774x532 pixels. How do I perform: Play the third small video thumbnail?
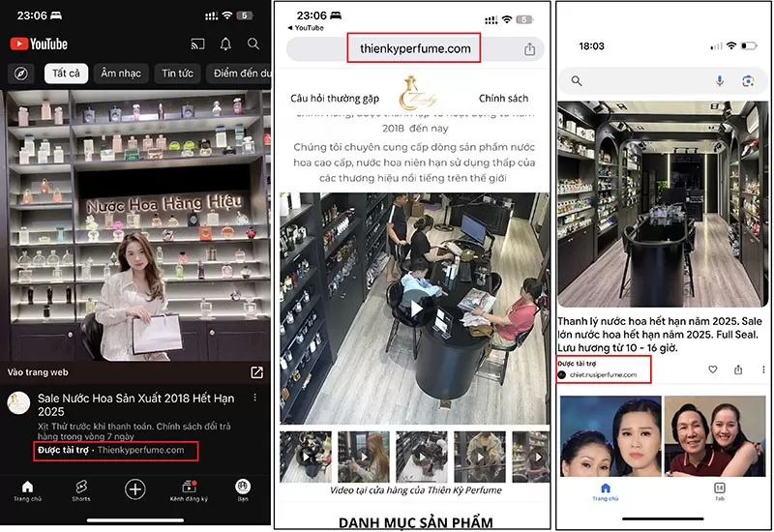(422, 457)
